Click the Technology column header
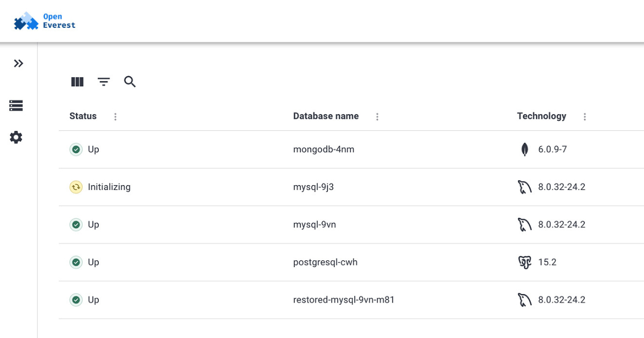This screenshot has width=644, height=338. click(541, 116)
